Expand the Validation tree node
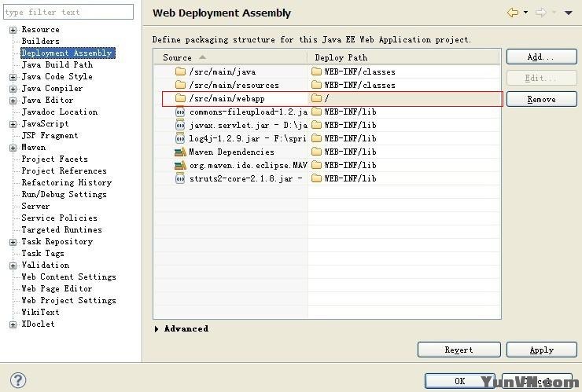582x392 pixels. (x=13, y=266)
